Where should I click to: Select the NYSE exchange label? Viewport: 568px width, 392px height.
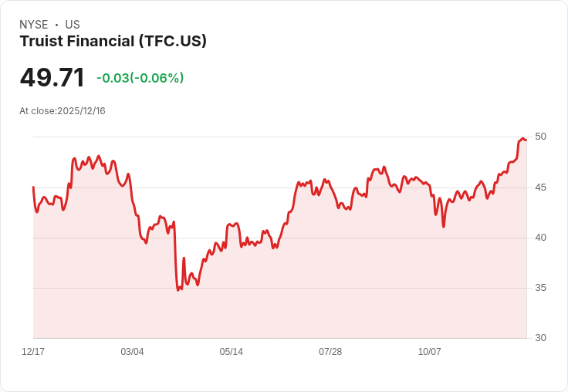(x=33, y=25)
